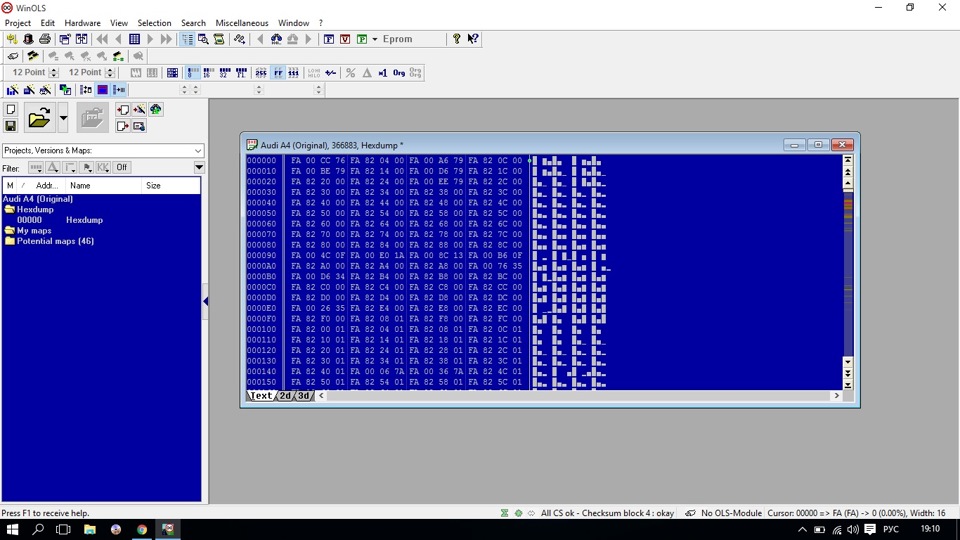Click the blue F project button icon
Image resolution: width=960 pixels, height=540 pixels.
point(329,39)
